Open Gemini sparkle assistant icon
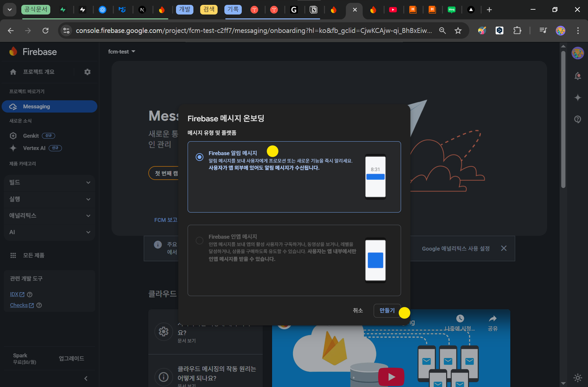The height and width of the screenshot is (387, 588). click(578, 98)
